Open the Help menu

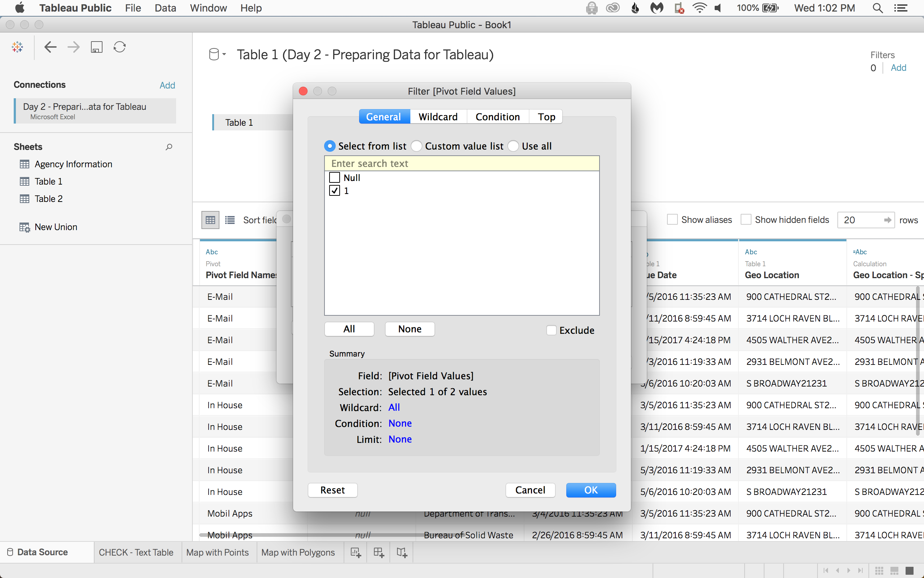tap(251, 8)
